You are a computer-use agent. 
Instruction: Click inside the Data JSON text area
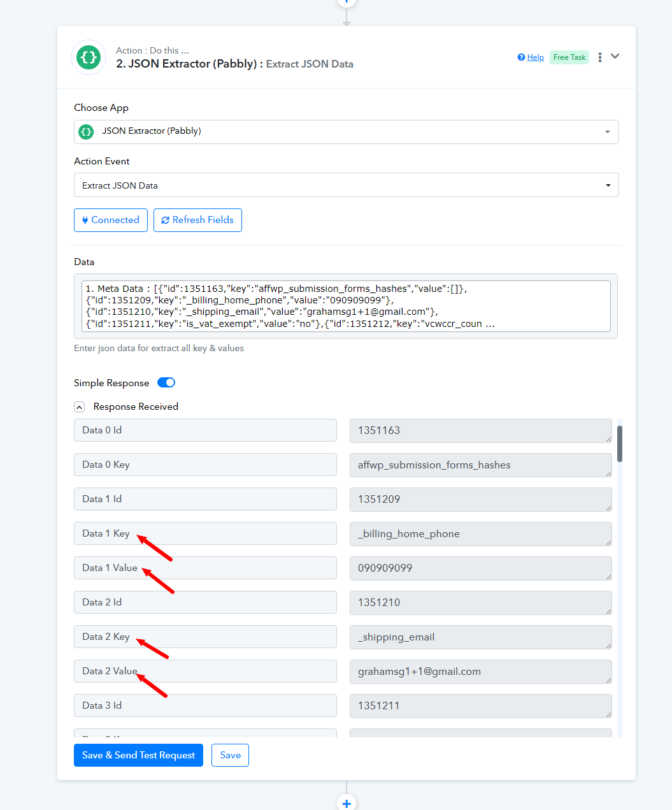pyautogui.click(x=346, y=307)
